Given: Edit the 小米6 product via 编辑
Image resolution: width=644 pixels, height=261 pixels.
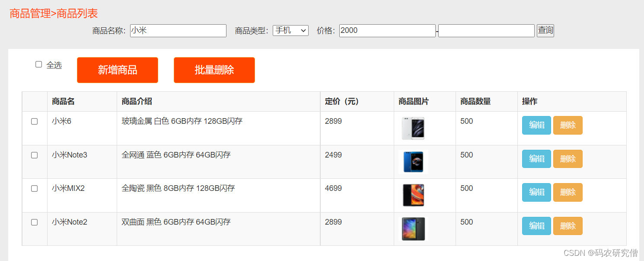Looking at the screenshot, I should coord(536,125).
